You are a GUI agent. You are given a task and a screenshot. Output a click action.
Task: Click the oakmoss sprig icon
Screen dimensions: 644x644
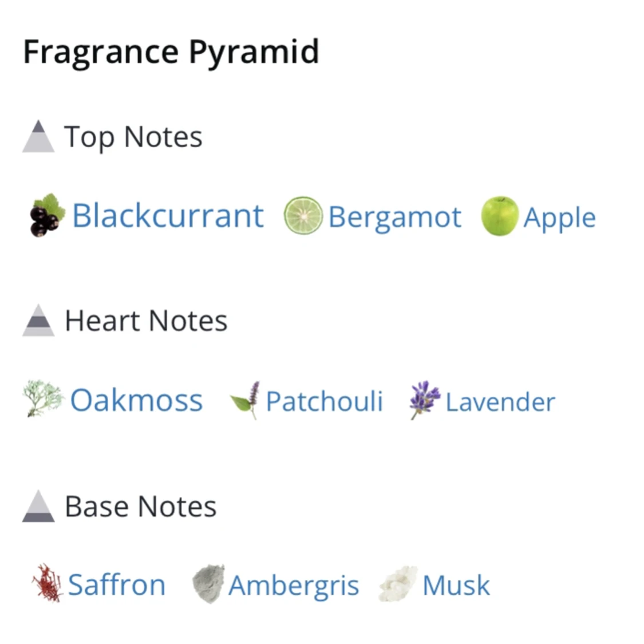(x=43, y=398)
